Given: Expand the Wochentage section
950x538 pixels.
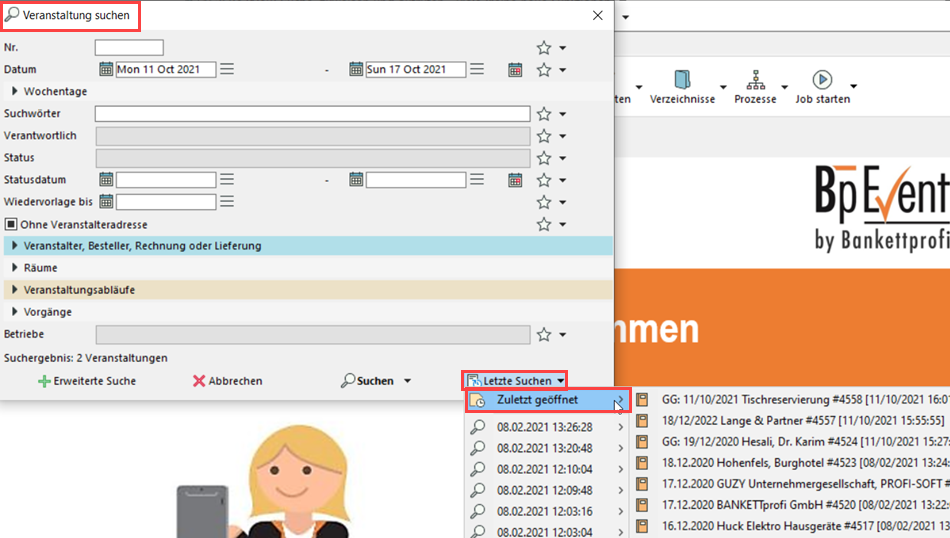Looking at the screenshot, I should [x=15, y=92].
